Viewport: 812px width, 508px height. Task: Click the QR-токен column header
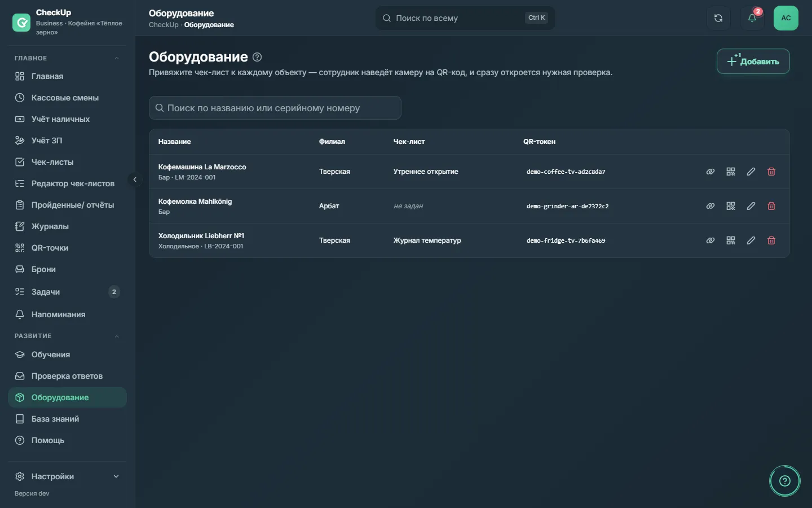(539, 142)
